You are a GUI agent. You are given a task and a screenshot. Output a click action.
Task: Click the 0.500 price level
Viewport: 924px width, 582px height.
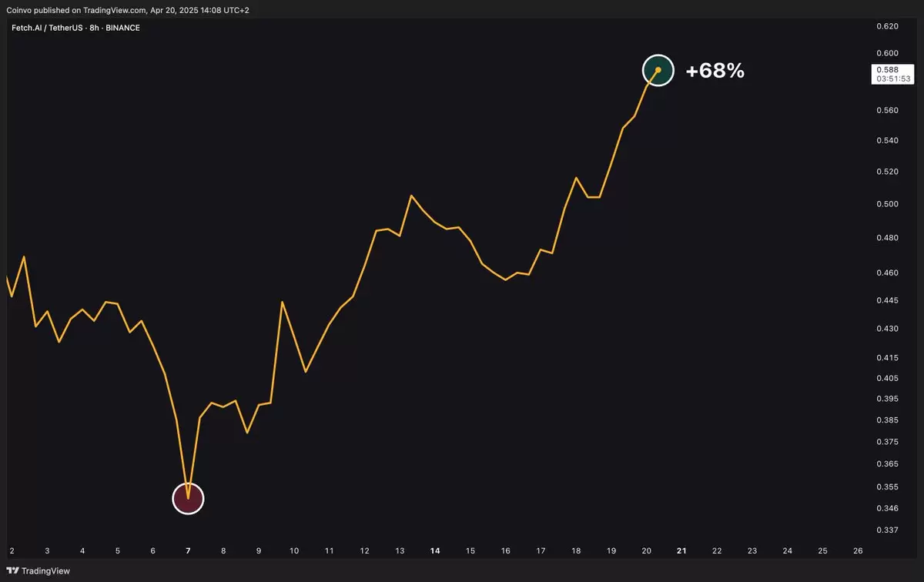tap(888, 204)
